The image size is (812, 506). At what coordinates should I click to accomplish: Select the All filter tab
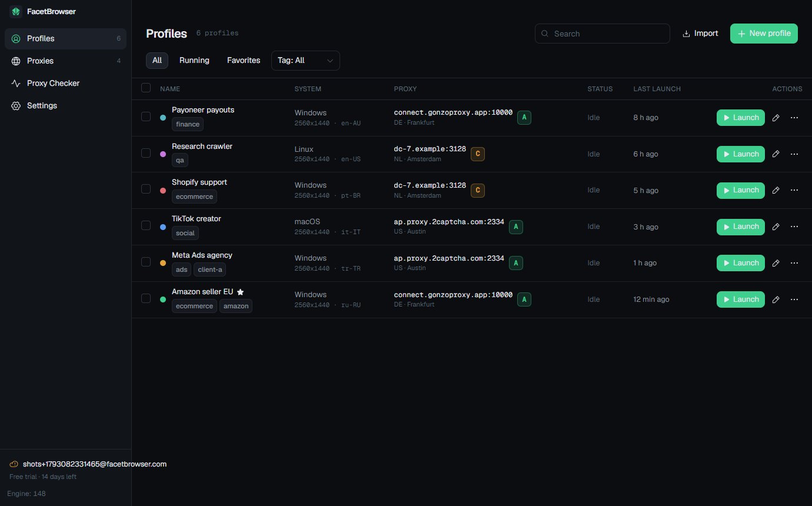pos(157,61)
